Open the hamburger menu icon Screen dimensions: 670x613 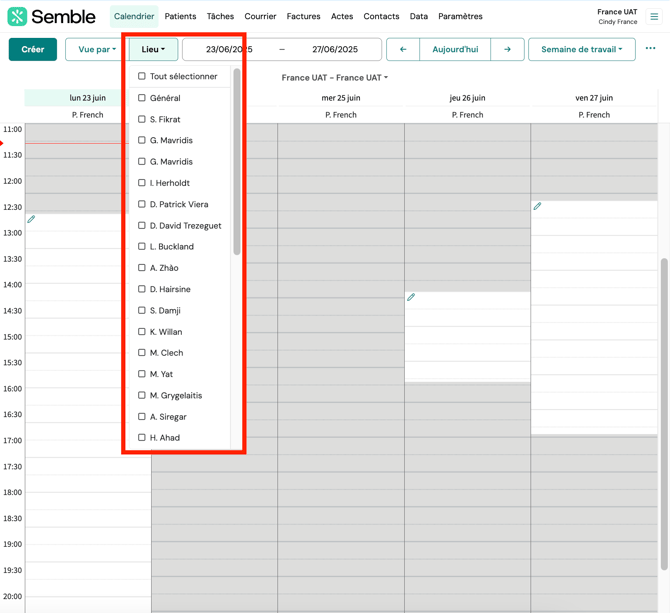[654, 17]
